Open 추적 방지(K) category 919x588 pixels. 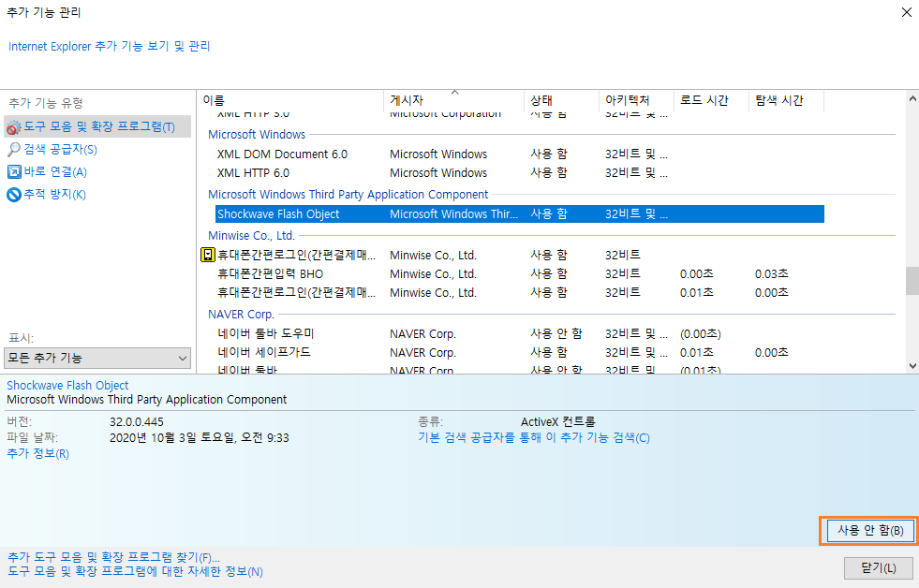(54, 194)
